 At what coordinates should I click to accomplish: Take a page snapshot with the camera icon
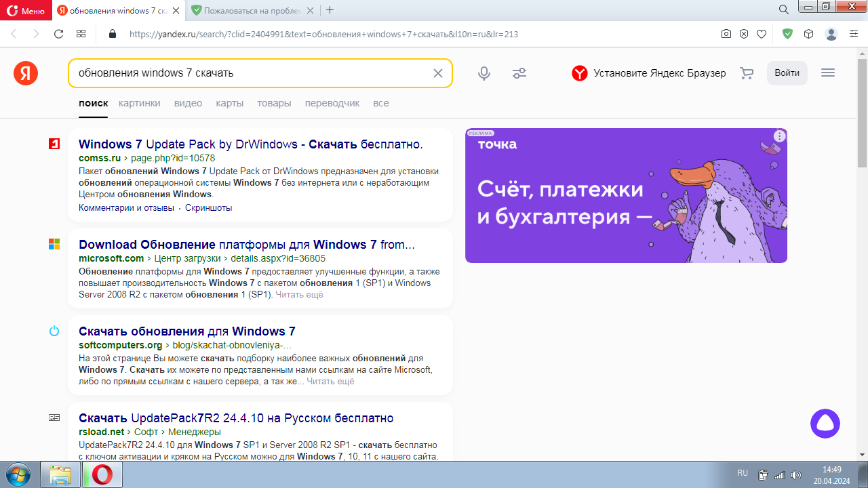[726, 33]
